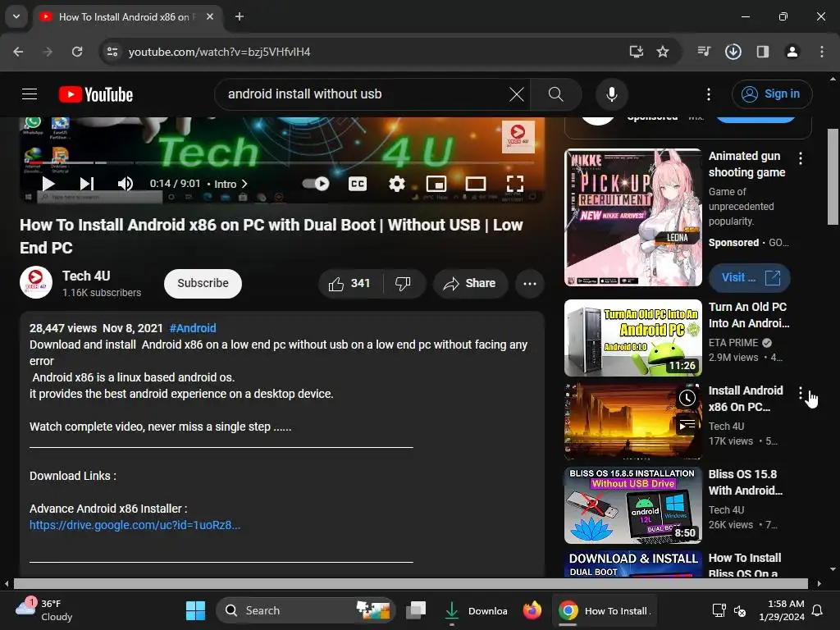Mute the video volume
This screenshot has height=630, width=840.
[126, 184]
